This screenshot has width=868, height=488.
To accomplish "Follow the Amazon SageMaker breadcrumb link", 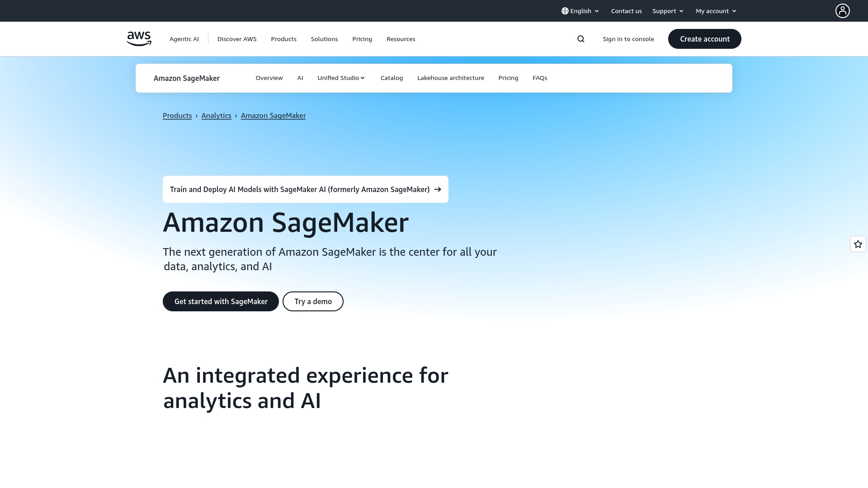I will (x=273, y=116).
